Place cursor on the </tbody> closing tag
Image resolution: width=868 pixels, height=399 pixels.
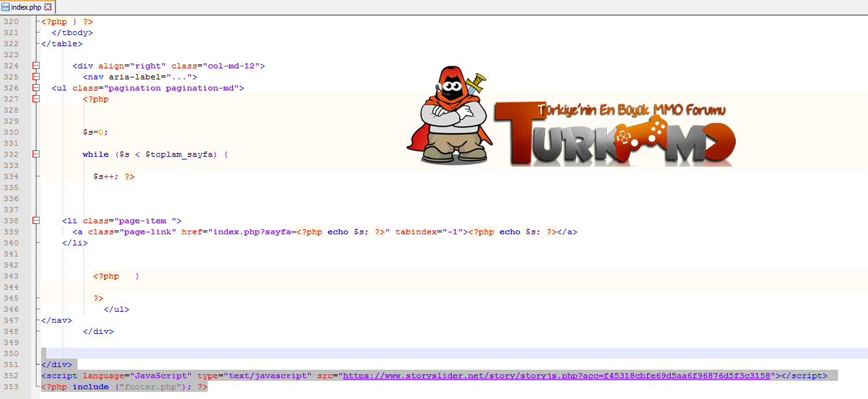72,33
